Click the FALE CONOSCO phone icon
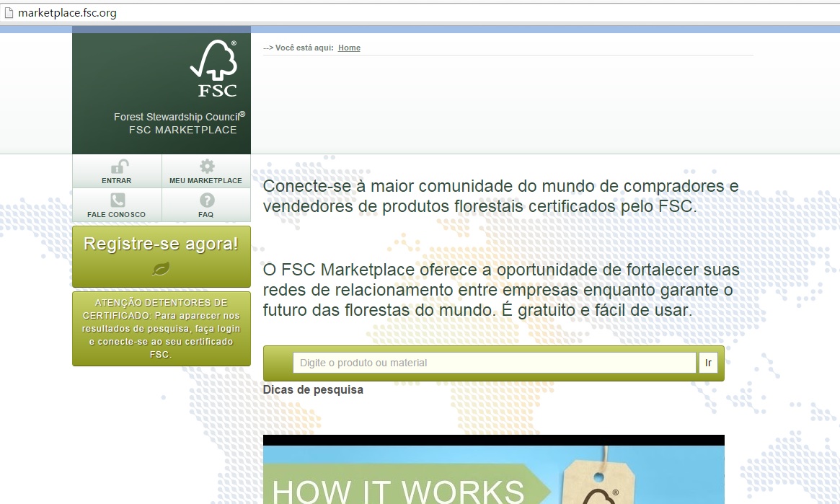The image size is (840, 504). (x=117, y=200)
